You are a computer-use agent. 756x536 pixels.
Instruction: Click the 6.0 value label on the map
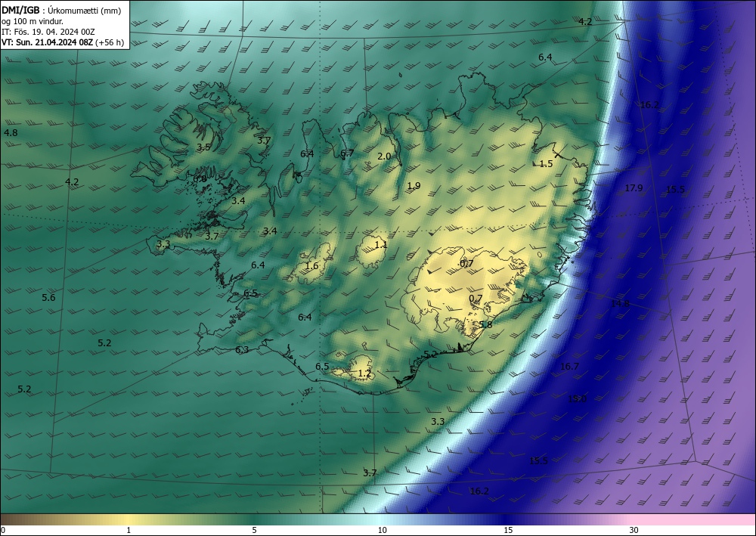pyautogui.click(x=200, y=179)
